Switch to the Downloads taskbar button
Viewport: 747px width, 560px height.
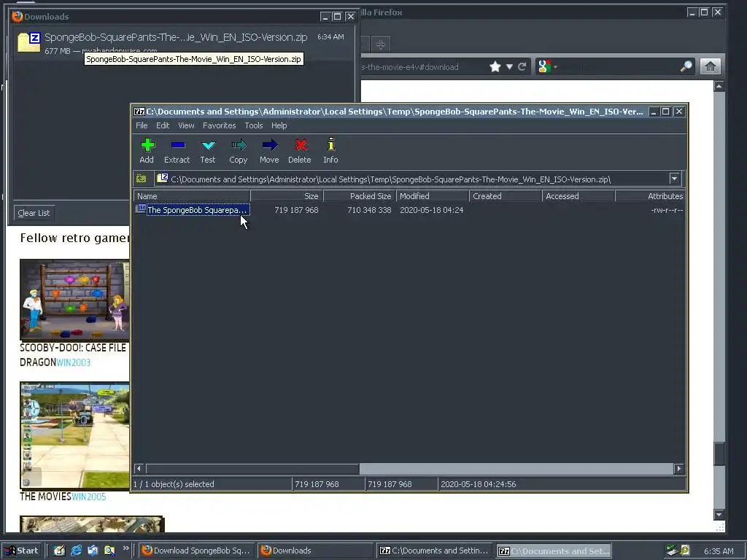[x=315, y=551]
